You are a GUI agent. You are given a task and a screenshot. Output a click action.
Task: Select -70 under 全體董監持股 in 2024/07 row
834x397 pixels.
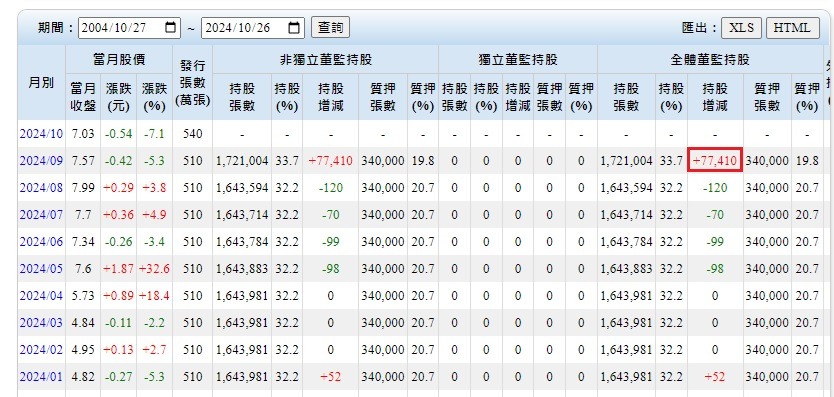[x=715, y=215]
